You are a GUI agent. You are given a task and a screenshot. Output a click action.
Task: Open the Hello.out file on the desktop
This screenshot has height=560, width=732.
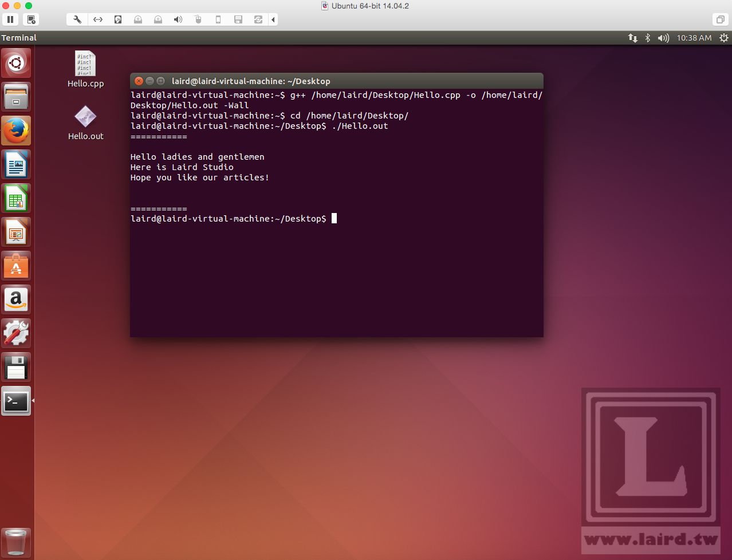click(85, 116)
